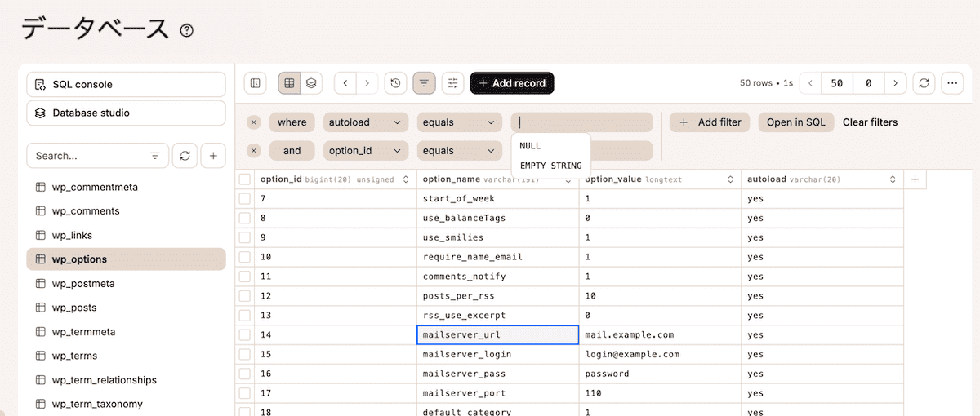Choose NULL from the value suggestions
This screenshot has height=416, width=980.
[531, 146]
